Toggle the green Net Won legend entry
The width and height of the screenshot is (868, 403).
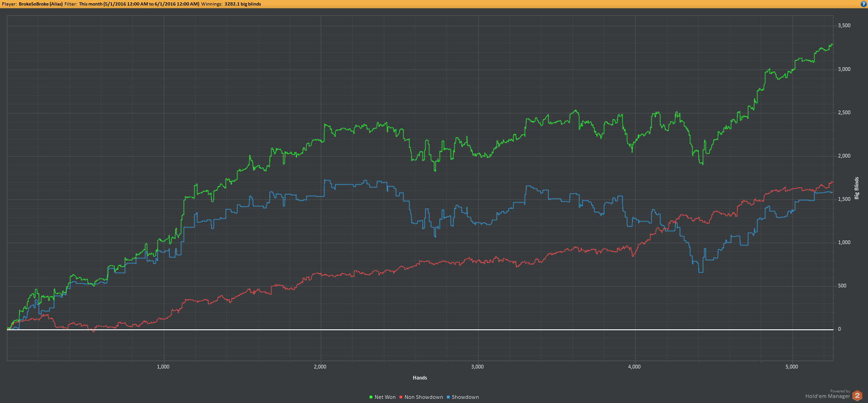pyautogui.click(x=382, y=397)
